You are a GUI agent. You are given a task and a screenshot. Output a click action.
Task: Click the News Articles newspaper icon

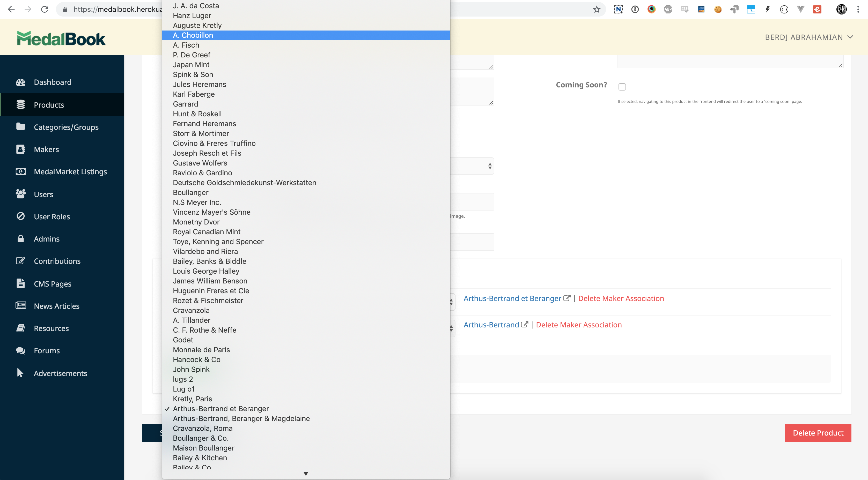click(20, 305)
